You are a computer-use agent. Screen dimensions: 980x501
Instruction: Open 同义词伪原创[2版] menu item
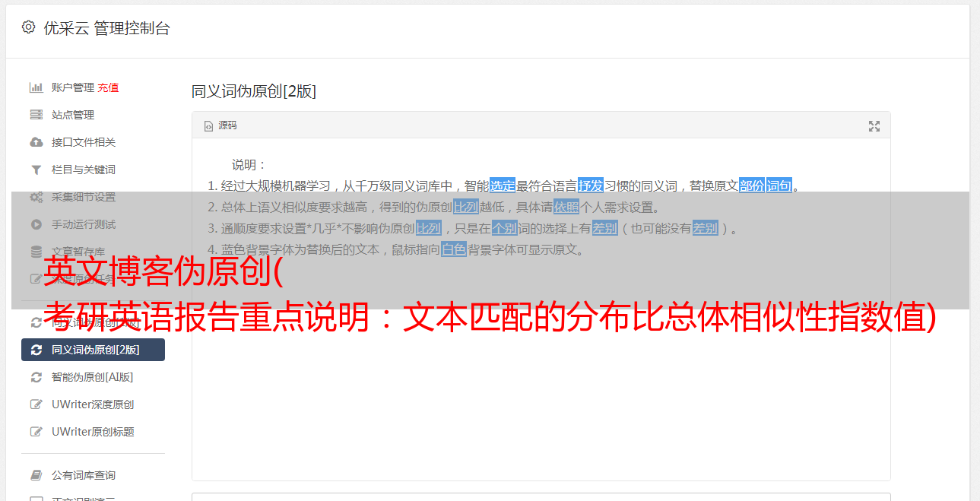coord(93,350)
